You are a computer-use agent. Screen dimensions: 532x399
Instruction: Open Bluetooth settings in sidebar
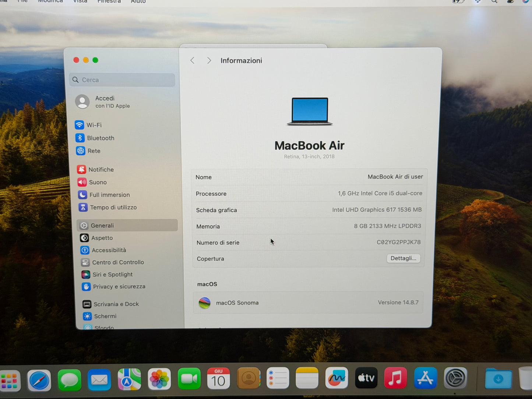[x=95, y=138]
